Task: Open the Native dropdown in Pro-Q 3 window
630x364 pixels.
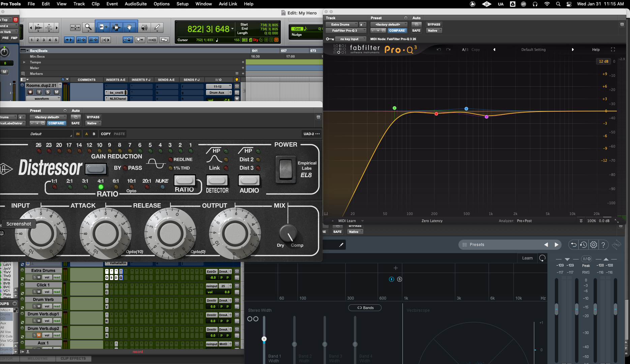Action: point(434,31)
